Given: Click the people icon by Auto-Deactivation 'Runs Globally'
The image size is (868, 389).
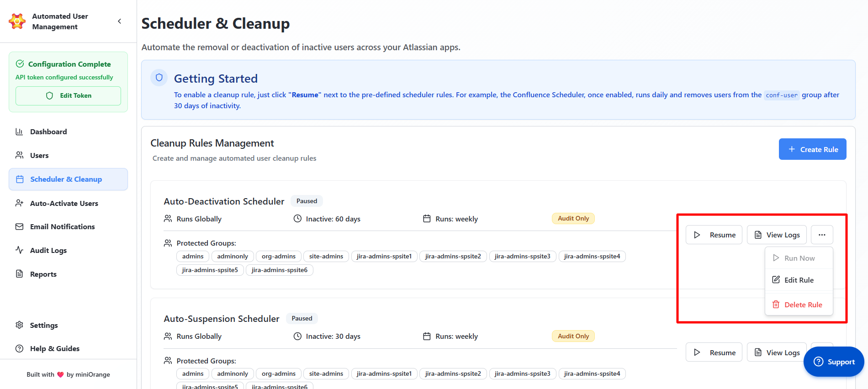Looking at the screenshot, I should [168, 219].
